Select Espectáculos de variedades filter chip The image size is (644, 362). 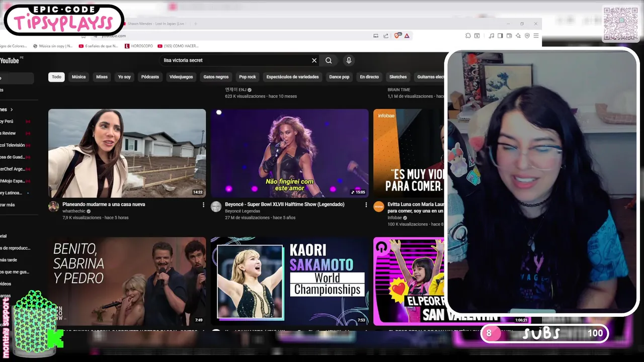point(292,77)
